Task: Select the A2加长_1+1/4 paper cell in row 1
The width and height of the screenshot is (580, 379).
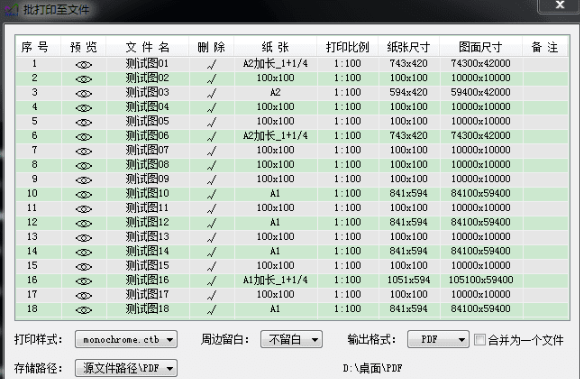Action: [275, 64]
